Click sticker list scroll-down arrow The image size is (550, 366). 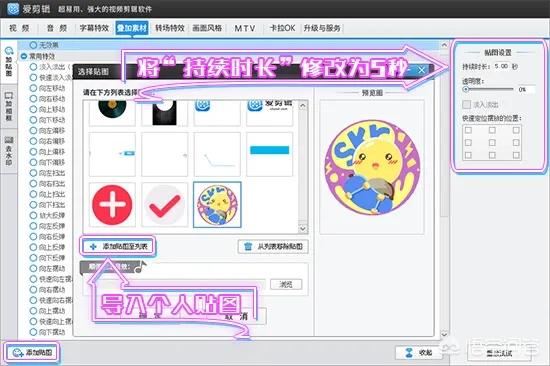pos(303,229)
